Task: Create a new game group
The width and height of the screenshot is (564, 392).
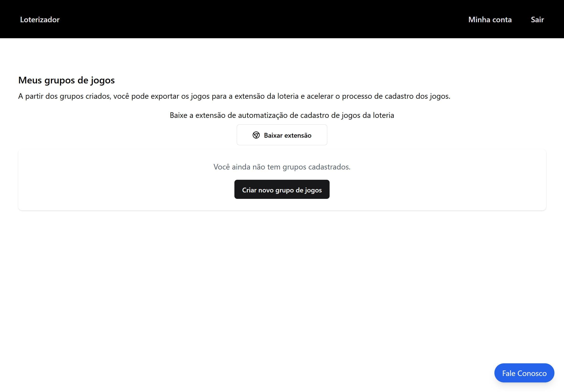Action: 282,189
